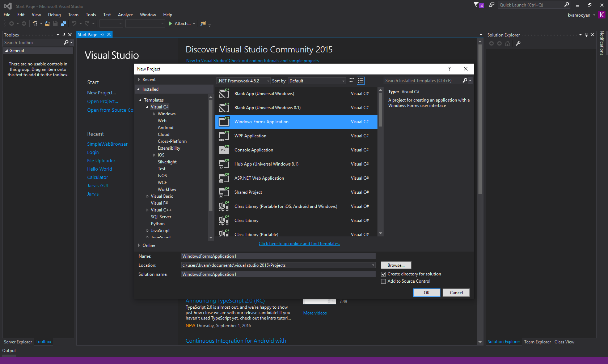Expand the Visual Basic node
Viewport: 608px width, 364px height.
click(147, 196)
